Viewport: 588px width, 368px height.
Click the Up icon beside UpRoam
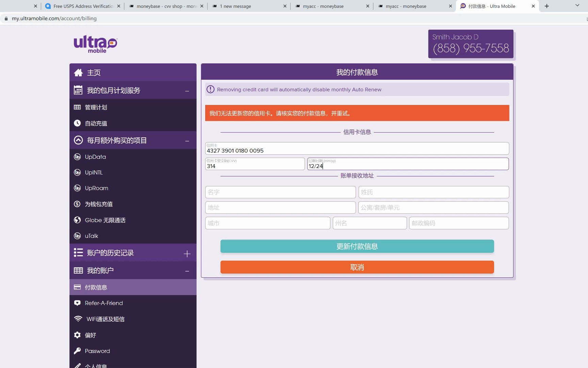click(x=77, y=188)
